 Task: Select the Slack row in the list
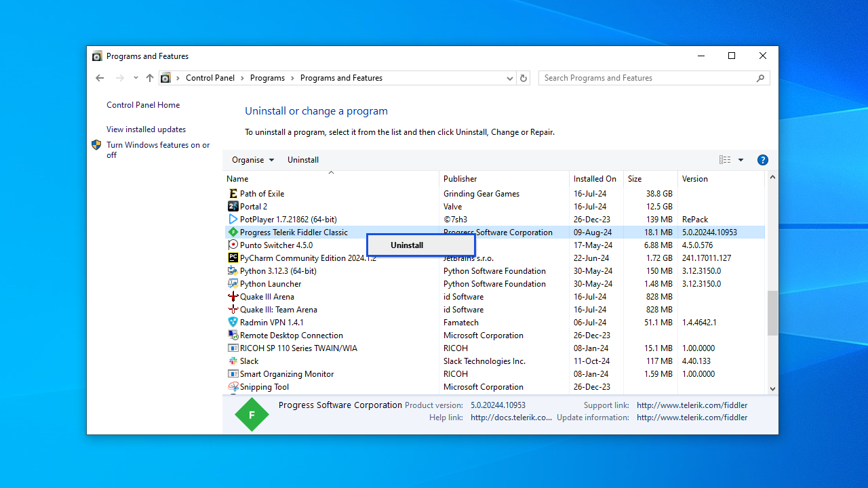pyautogui.click(x=494, y=361)
